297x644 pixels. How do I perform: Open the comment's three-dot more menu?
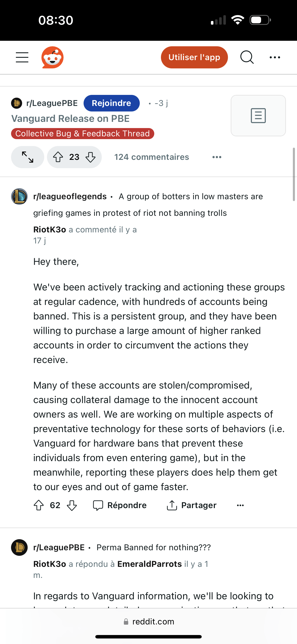240,505
